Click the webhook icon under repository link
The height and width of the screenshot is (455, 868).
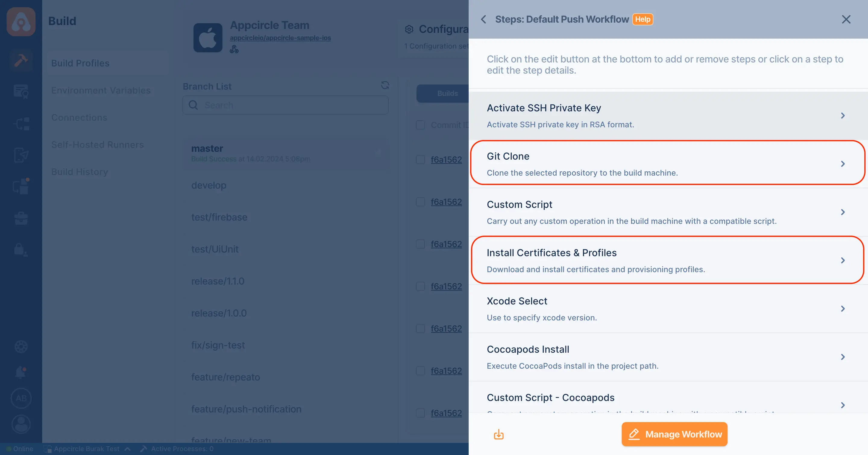pyautogui.click(x=234, y=49)
